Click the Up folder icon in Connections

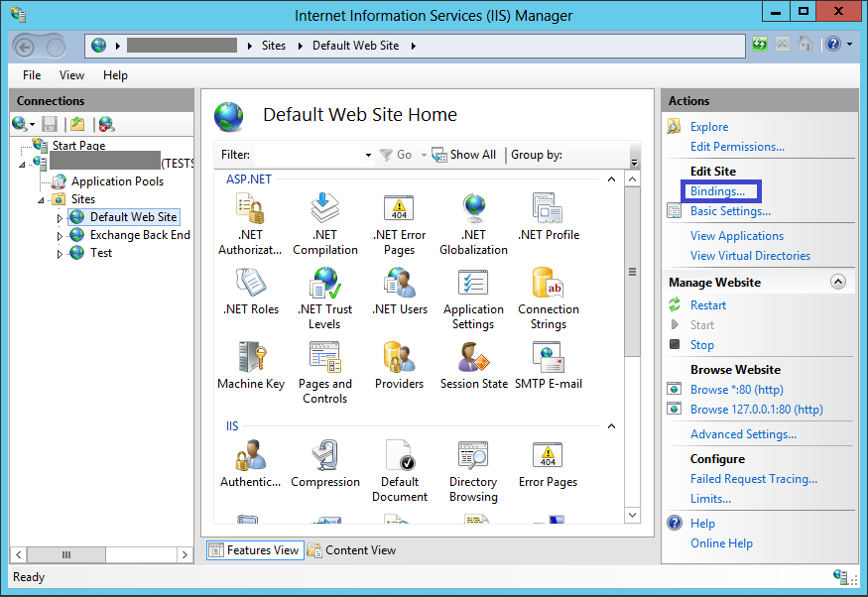pyautogui.click(x=77, y=125)
